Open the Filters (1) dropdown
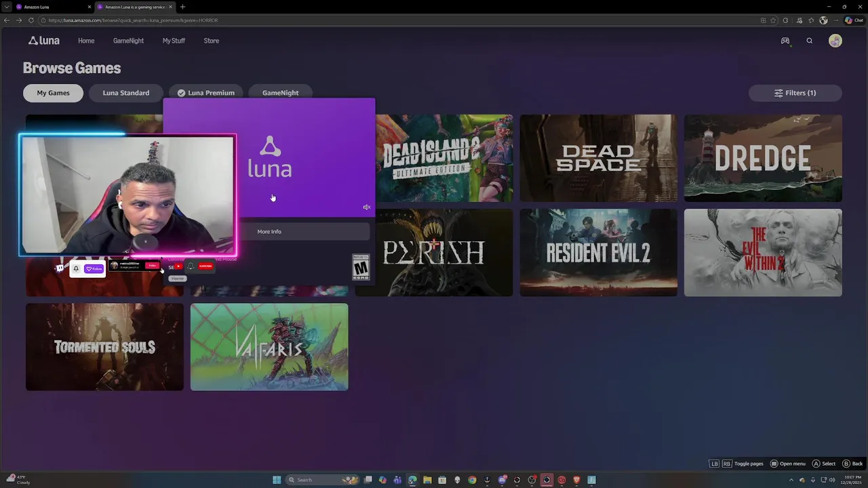868x488 pixels. [795, 93]
